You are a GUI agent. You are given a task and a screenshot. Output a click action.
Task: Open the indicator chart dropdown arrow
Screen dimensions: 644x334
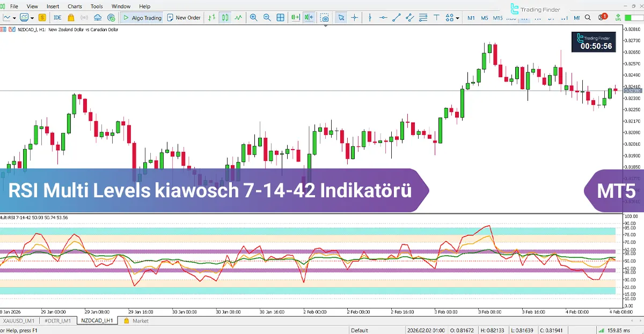31,18
